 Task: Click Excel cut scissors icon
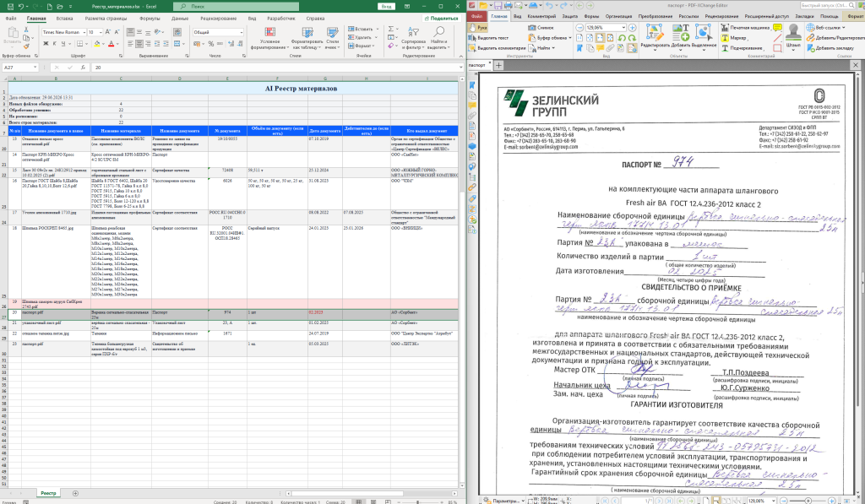tap(26, 30)
